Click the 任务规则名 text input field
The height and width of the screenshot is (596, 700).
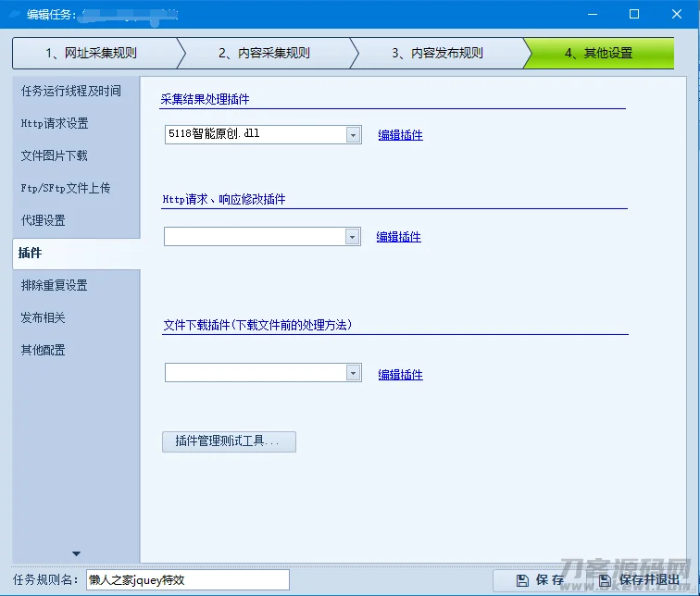(187, 580)
